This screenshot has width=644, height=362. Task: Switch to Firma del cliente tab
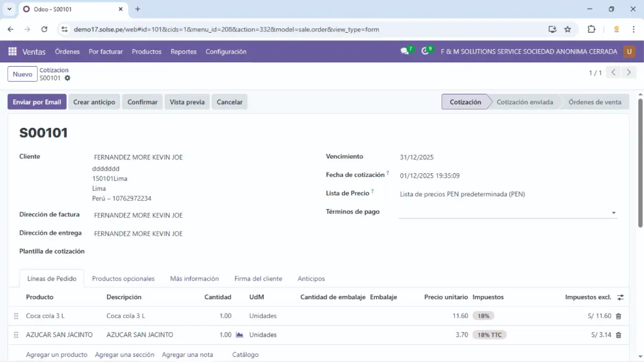tap(258, 278)
